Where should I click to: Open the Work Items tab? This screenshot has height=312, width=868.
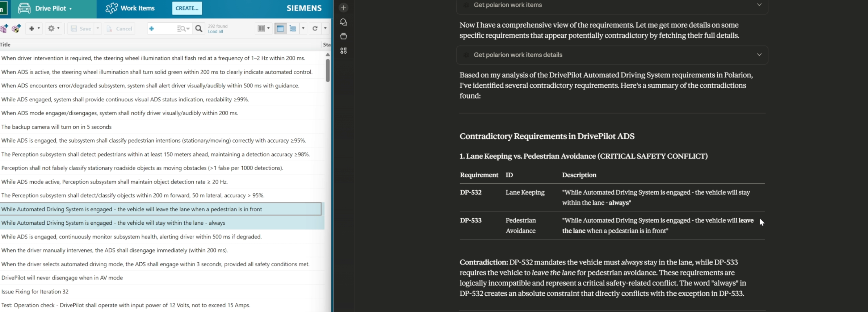pos(130,8)
